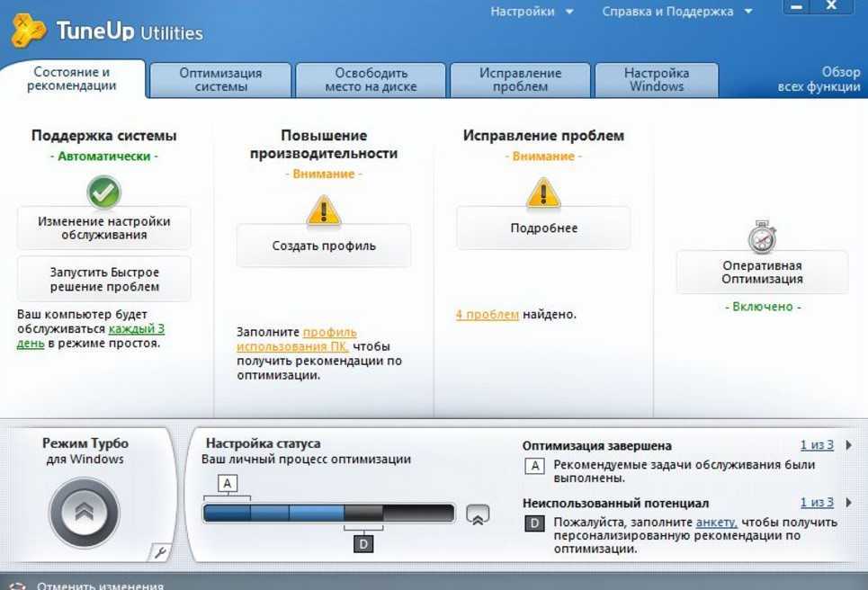Image resolution: width=868 pixels, height=590 pixels.
Task: Click the TuneUp Utilities logo icon
Action: 28,31
